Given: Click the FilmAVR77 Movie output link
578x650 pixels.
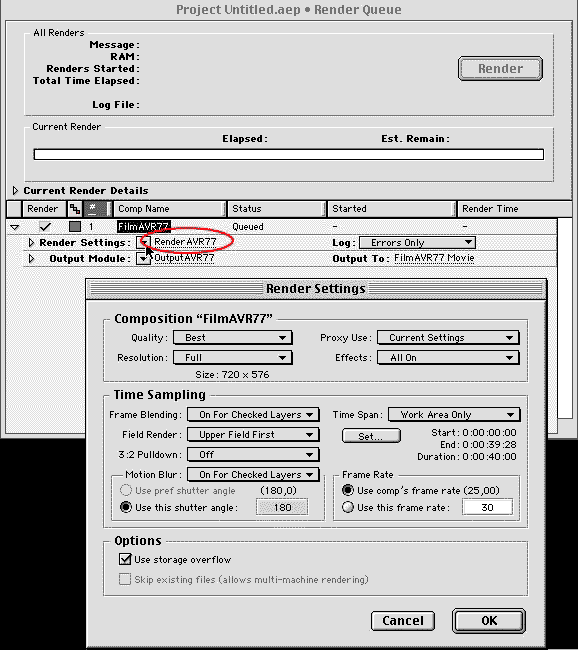Looking at the screenshot, I should [x=434, y=258].
